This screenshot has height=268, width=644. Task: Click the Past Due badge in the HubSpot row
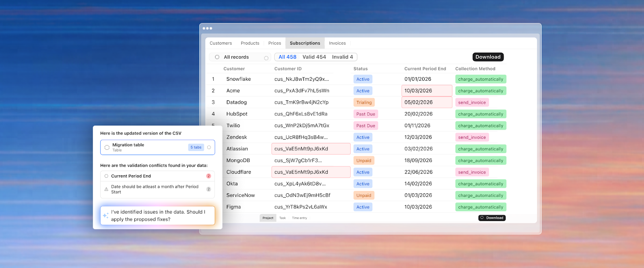pos(365,114)
